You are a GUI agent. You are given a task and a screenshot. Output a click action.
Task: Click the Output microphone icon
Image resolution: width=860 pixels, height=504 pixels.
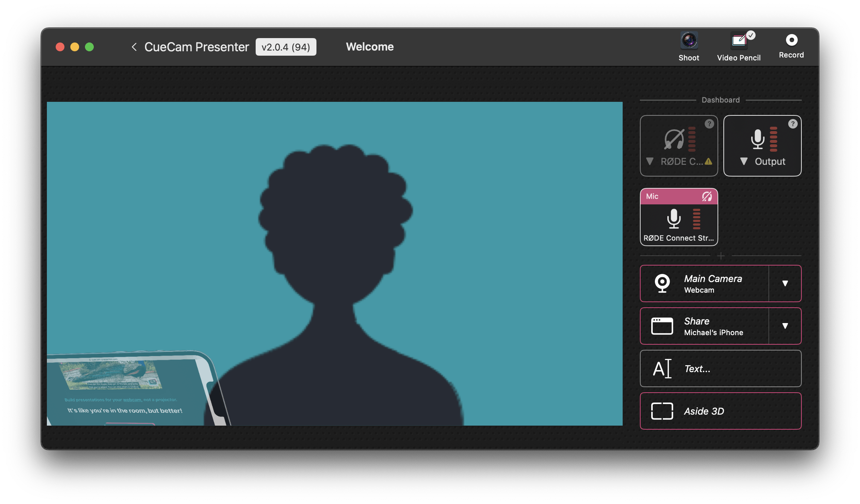pyautogui.click(x=757, y=140)
